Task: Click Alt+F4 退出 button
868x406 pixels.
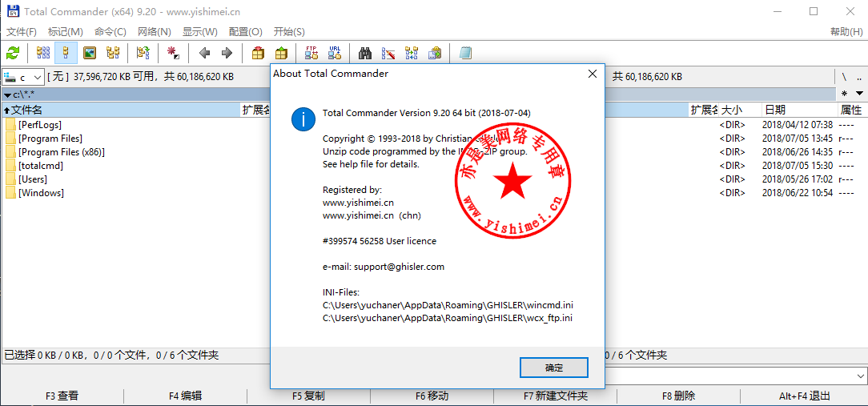Action: (x=804, y=396)
